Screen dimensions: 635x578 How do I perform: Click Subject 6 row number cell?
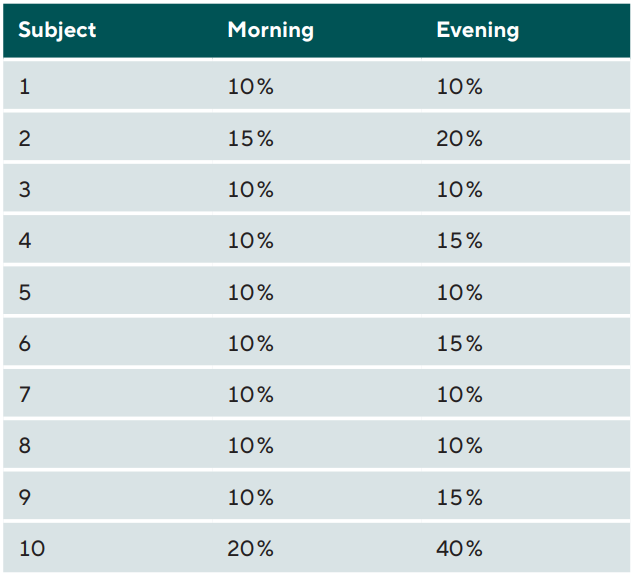click(x=108, y=341)
